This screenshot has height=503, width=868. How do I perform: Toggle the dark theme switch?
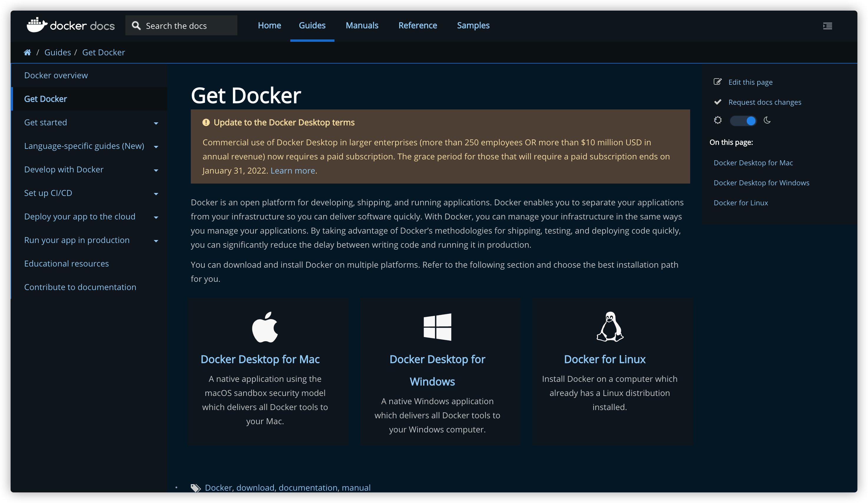pos(743,121)
